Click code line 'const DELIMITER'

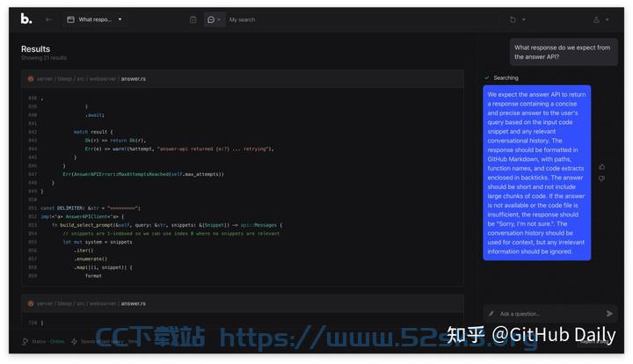pos(91,208)
